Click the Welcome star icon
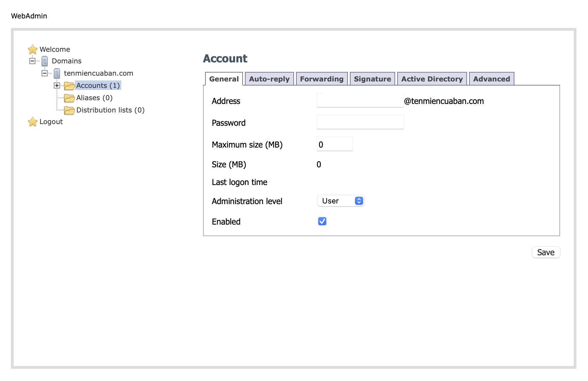 (x=33, y=49)
